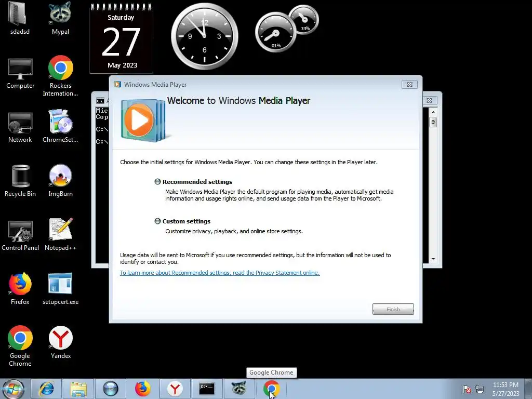This screenshot has width=532, height=399.
Task: Launch the Google Chrome desktop shortcut
Action: (x=20, y=347)
